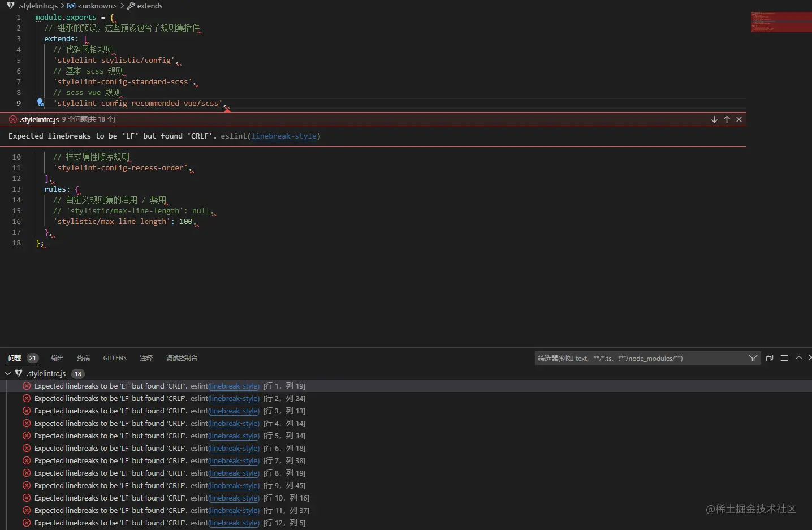This screenshot has height=530, width=812.
Task: Select the problem at 行 4, 列 14
Action: (x=406, y=423)
